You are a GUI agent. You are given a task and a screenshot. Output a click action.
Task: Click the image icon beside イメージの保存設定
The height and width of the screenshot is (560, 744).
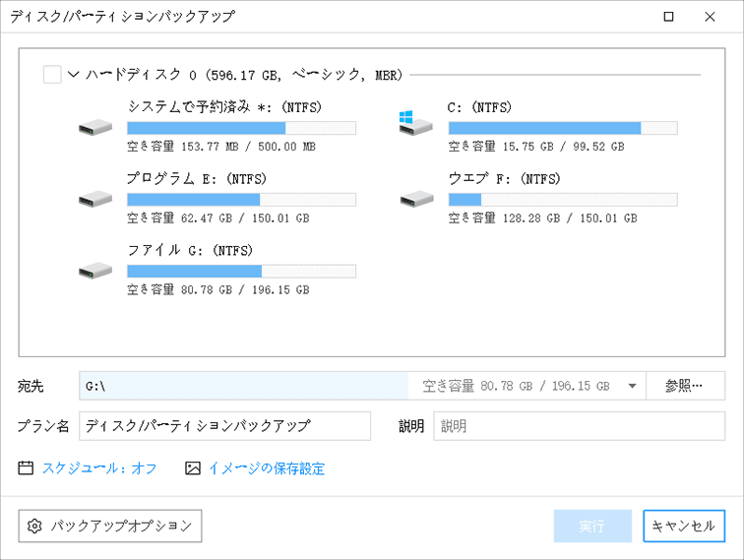coord(193,468)
